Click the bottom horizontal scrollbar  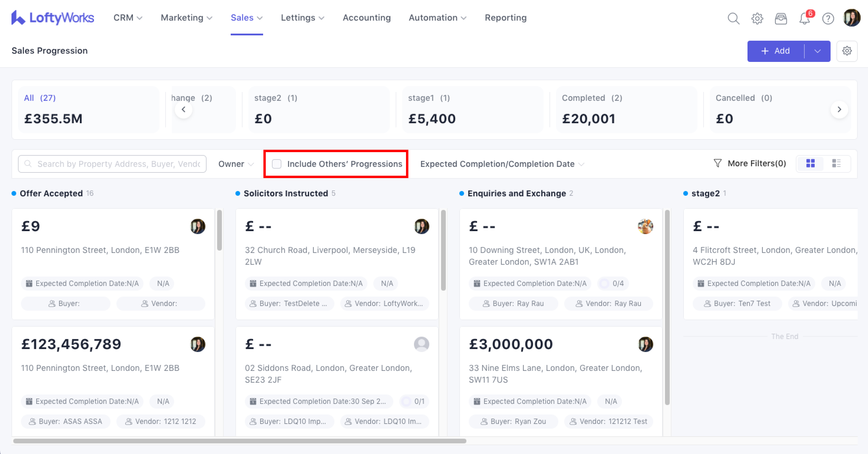(239, 441)
